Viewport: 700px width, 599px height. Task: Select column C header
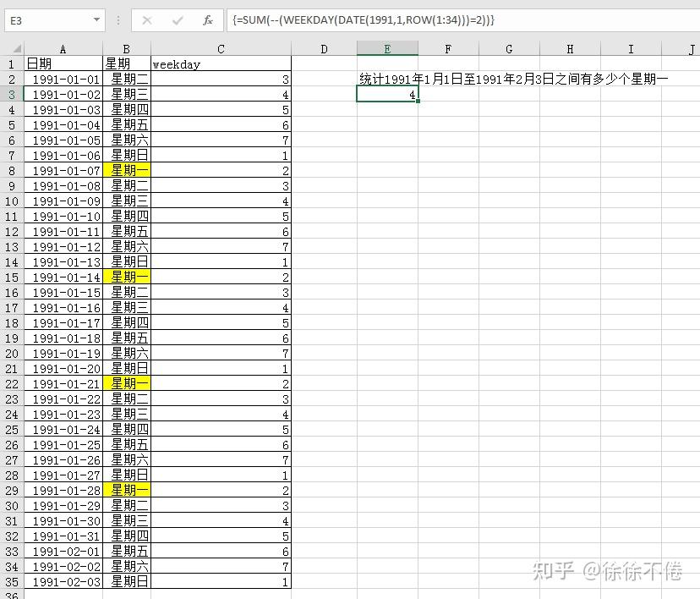pos(221,48)
